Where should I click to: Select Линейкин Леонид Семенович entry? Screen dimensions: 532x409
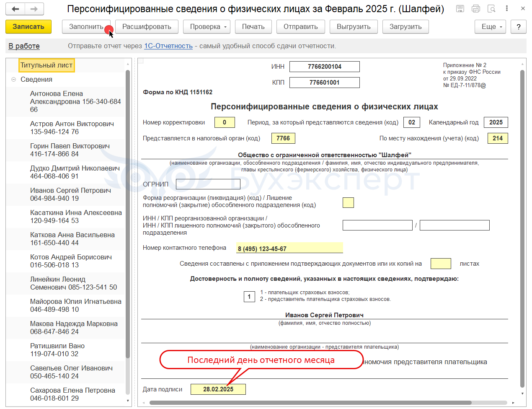pos(73,283)
